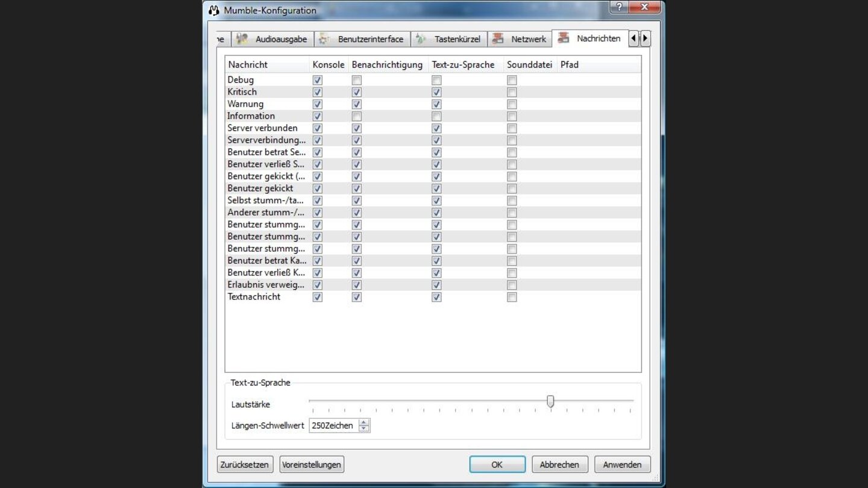The width and height of the screenshot is (868, 488).
Task: Click the Sounddatei column header
Action: pyautogui.click(x=530, y=64)
